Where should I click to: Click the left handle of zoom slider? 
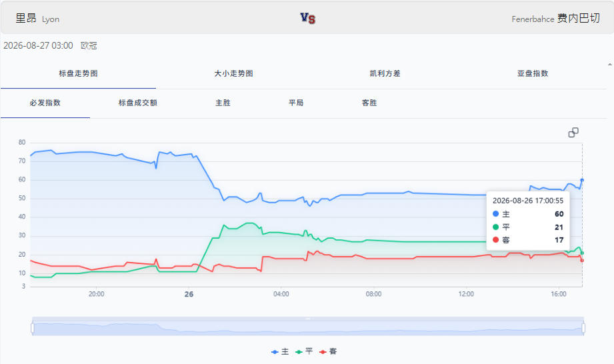[x=33, y=327]
